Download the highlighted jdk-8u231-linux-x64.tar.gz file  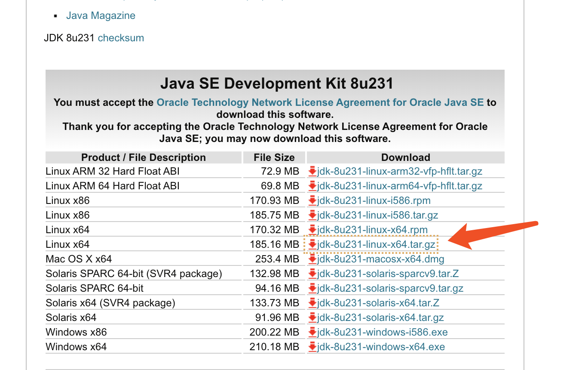pyautogui.click(x=375, y=244)
